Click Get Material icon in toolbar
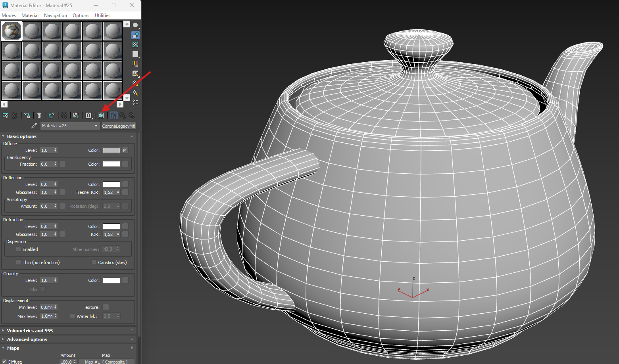The image size is (619, 364). click(6, 115)
